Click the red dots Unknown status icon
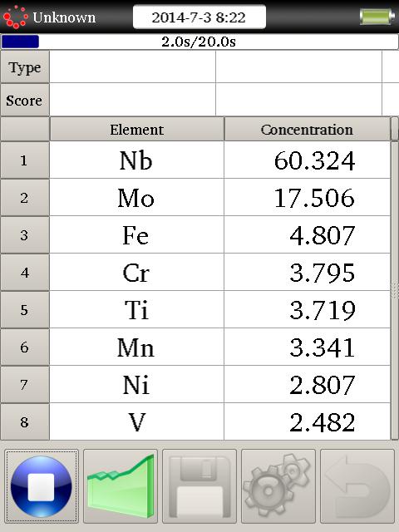This screenshot has width=399, height=532. tap(15, 17)
